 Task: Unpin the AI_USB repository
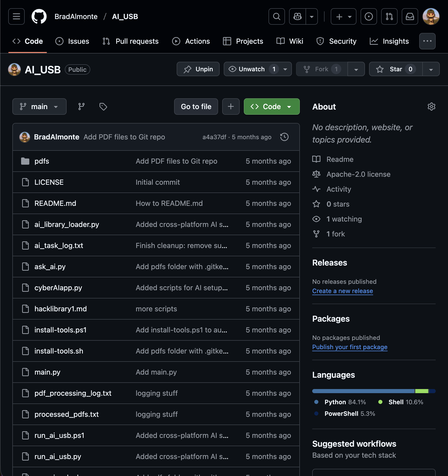[198, 69]
